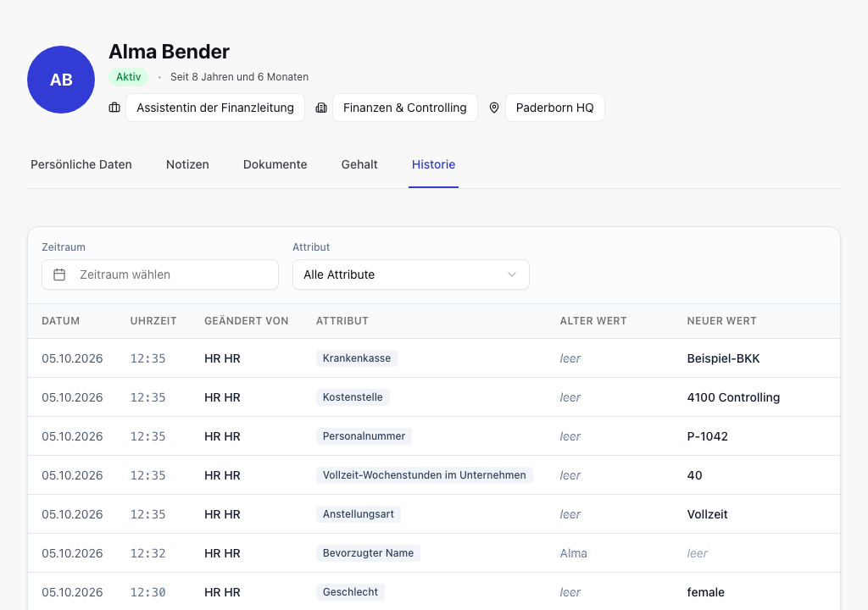Click the briefcase job title icon
Screen dimensions: 868x610
coord(114,108)
